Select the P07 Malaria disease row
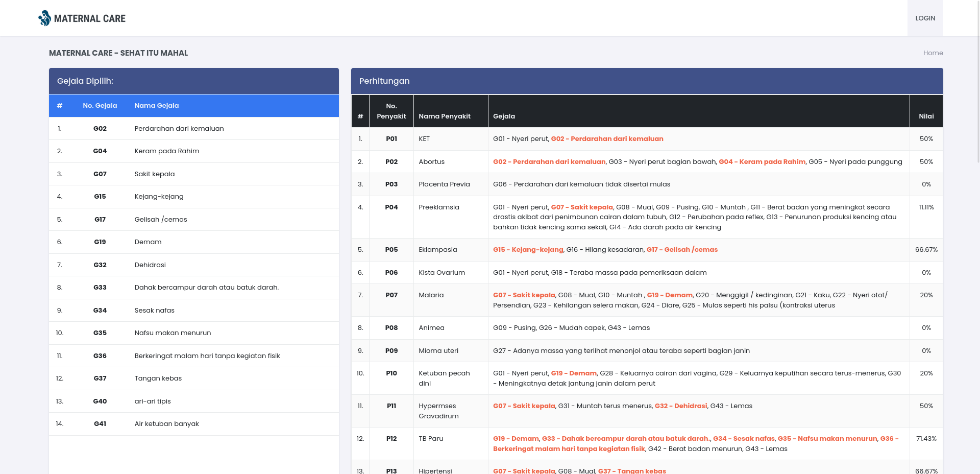 (647, 300)
